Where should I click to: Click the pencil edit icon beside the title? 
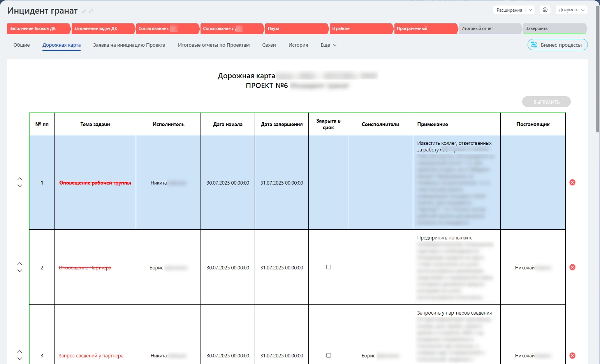tap(84, 11)
